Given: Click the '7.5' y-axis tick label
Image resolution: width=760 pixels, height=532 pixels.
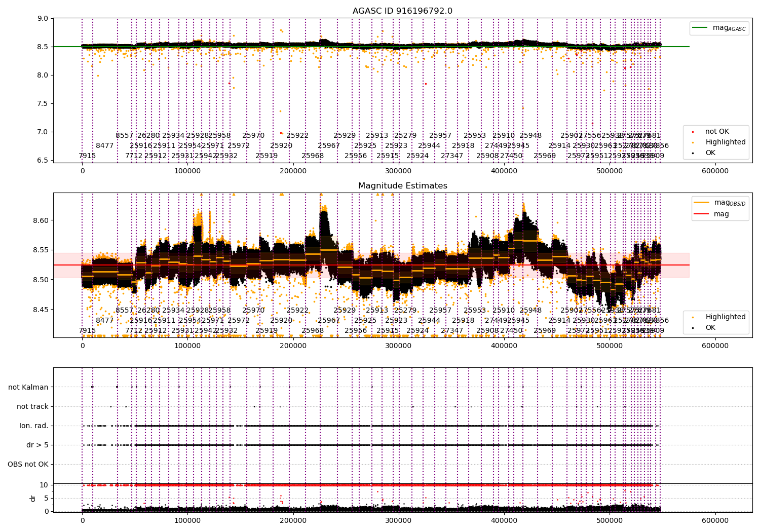Looking at the screenshot, I should (x=43, y=104).
